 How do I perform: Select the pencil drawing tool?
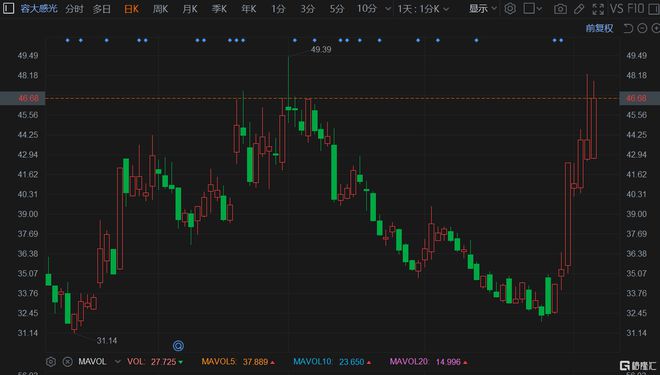point(579,8)
